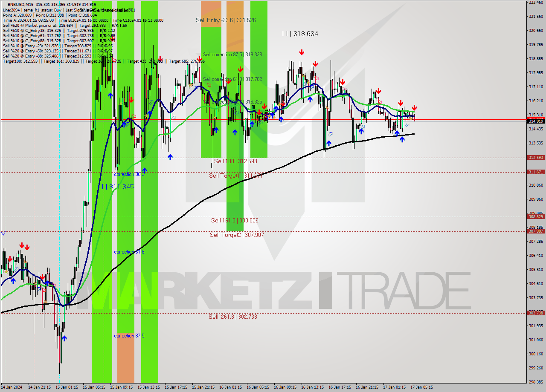Click the '17 Jan 05:15' time axis label
The width and height of the screenshot is (546, 392).
click(421, 388)
